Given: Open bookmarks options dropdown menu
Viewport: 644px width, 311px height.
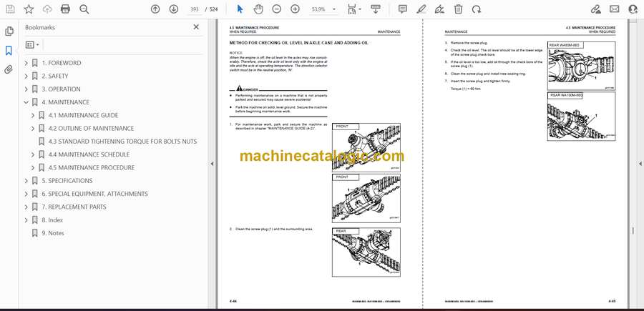Looking at the screenshot, I should (32, 45).
